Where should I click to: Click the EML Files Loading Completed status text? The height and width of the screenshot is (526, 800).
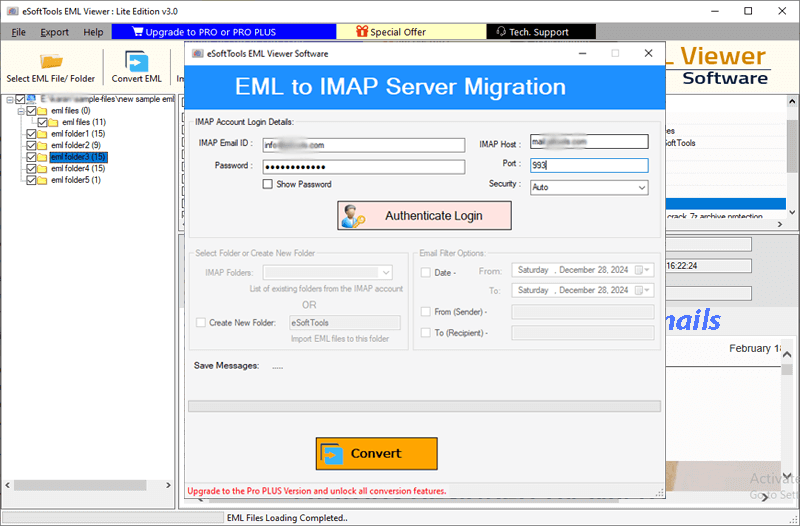(287, 518)
